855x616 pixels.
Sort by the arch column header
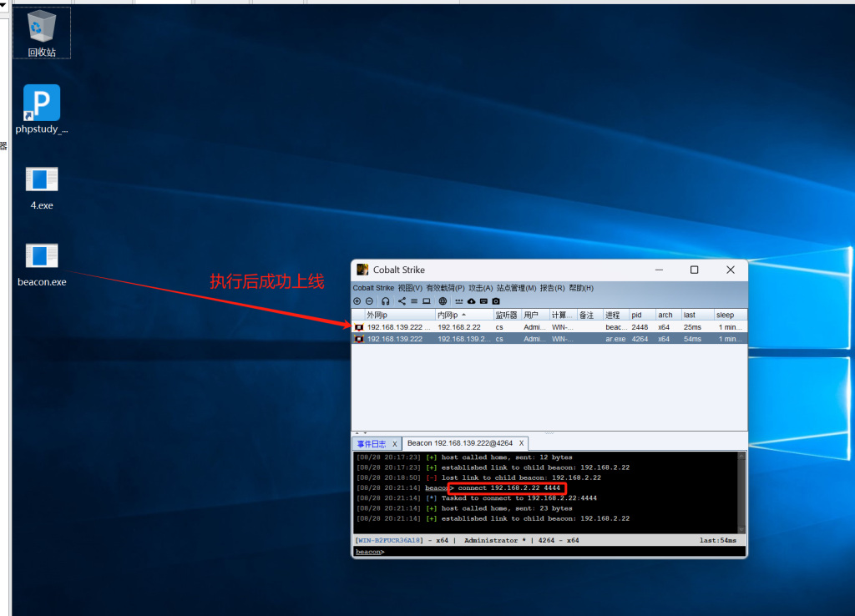click(x=669, y=315)
